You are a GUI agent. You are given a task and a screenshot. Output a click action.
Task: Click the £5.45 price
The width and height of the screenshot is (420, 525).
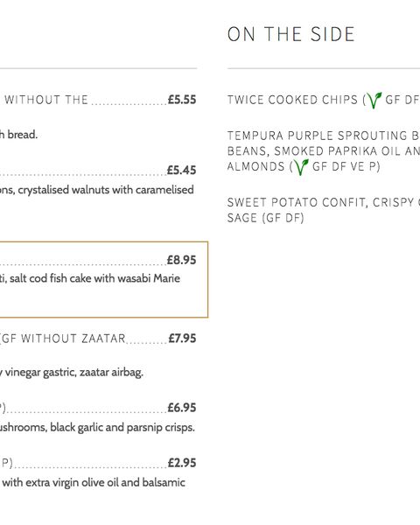tap(181, 170)
